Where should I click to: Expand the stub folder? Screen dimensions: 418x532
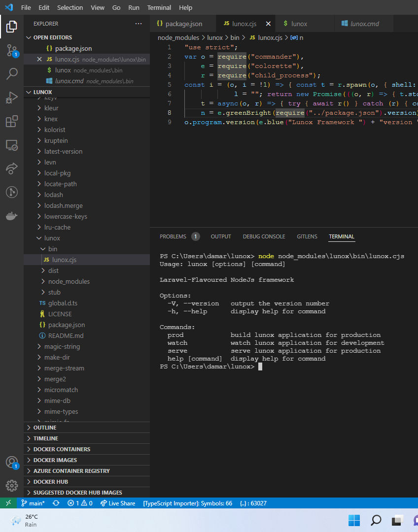coord(87,292)
